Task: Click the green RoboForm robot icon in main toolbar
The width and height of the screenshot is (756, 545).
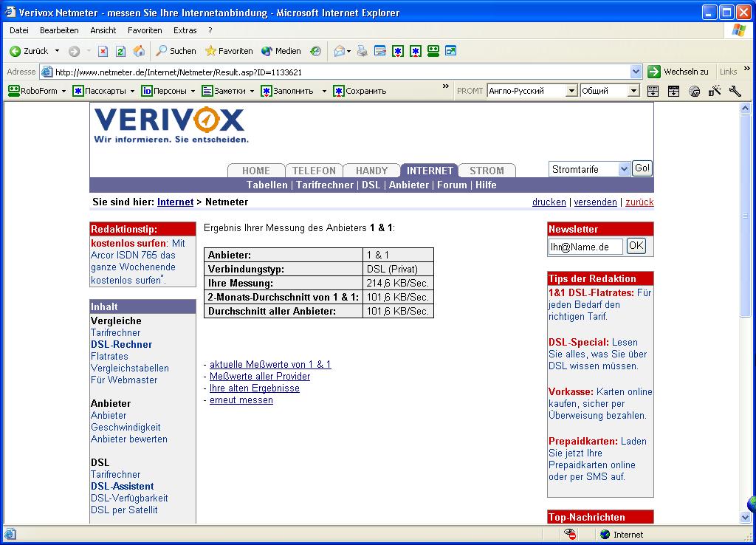Action: tap(433, 51)
